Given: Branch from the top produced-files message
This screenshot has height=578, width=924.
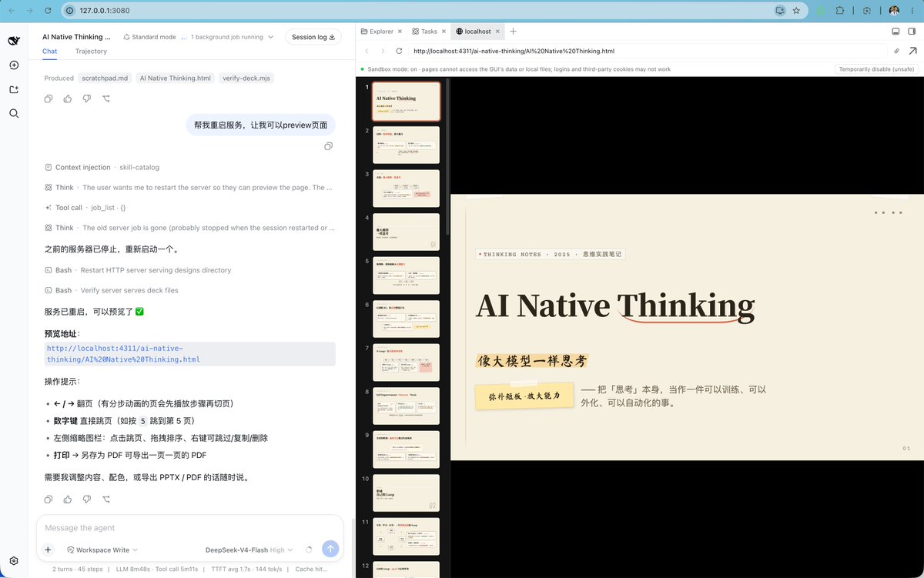Looking at the screenshot, I should tap(106, 99).
